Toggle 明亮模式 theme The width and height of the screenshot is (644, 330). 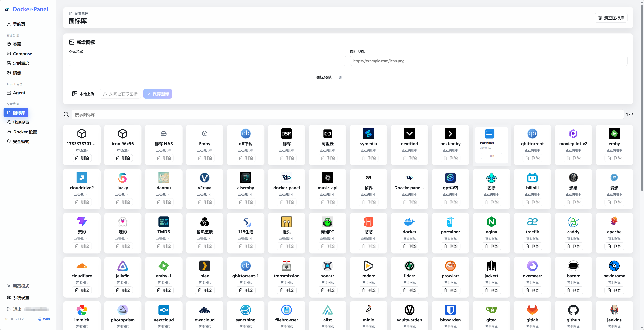coord(18,286)
